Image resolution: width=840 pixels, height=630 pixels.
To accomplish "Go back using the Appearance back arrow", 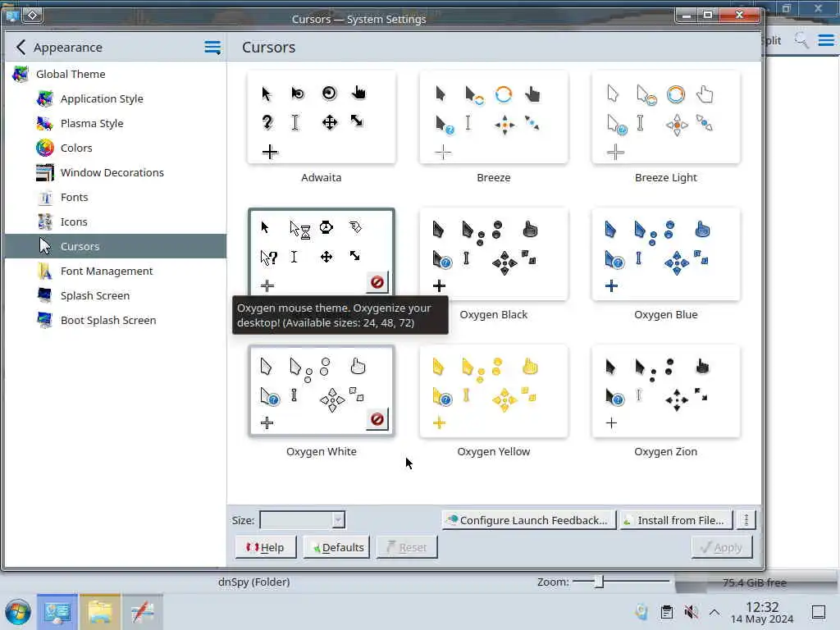I will (21, 47).
